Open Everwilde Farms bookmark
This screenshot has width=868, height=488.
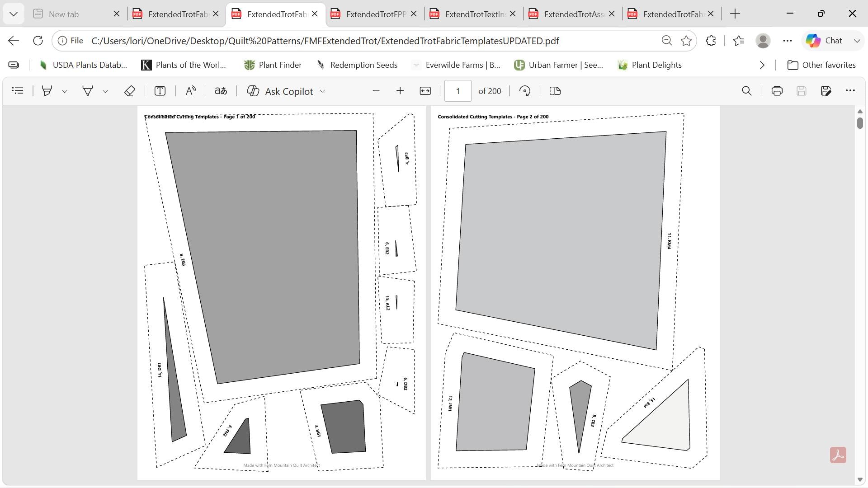[x=456, y=65]
